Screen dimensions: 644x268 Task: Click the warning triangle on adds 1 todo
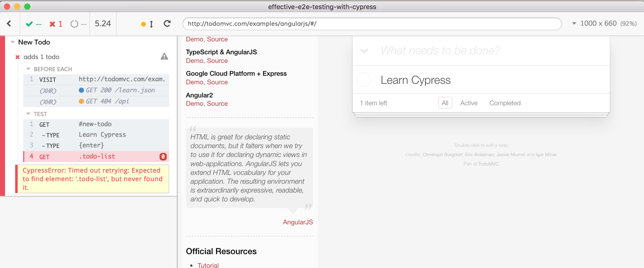coord(164,56)
